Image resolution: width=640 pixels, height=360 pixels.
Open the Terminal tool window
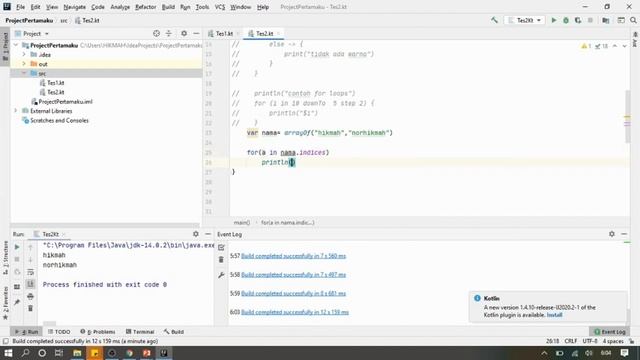point(140,331)
